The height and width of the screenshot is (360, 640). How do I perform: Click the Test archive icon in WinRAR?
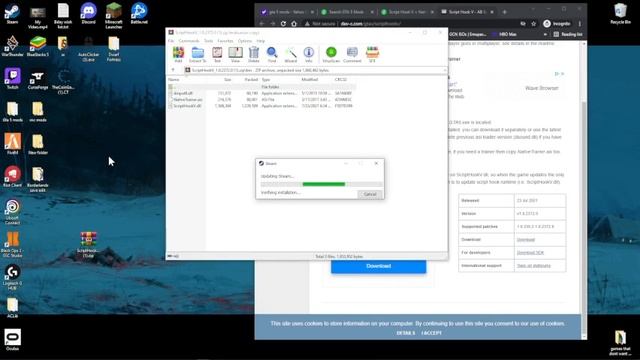coord(217,54)
